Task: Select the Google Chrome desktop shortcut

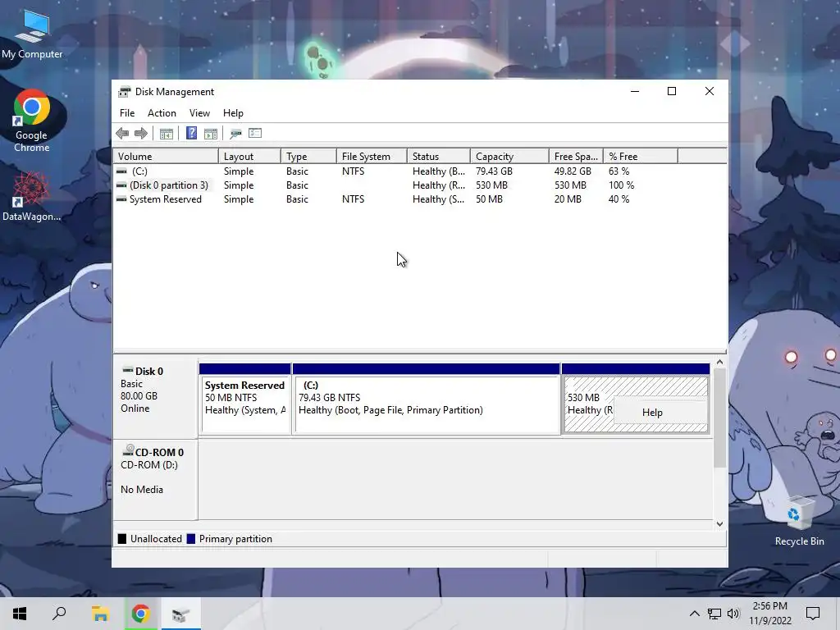Action: [32, 121]
